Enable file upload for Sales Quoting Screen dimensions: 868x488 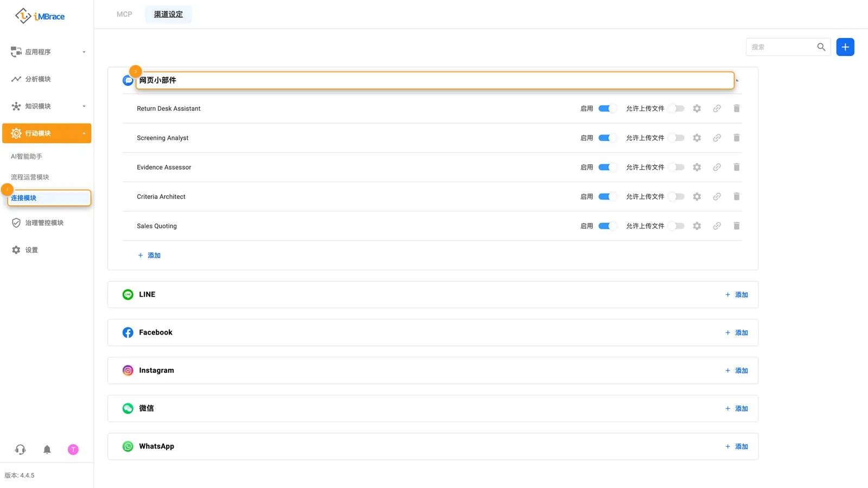676,226
